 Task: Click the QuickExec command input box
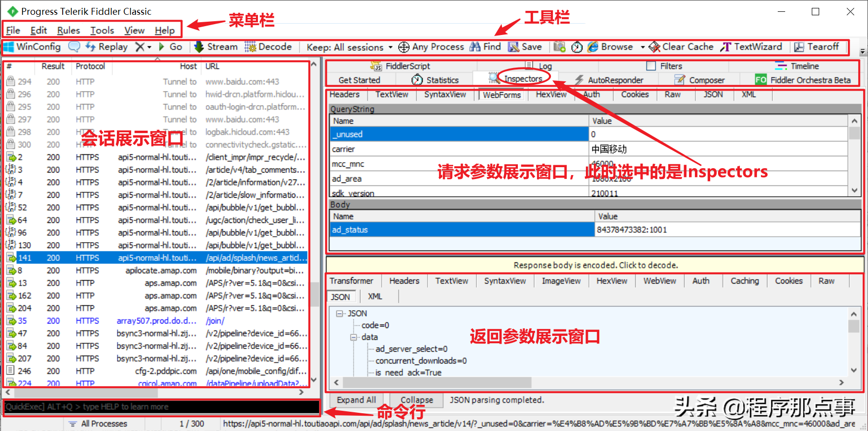coord(162,407)
